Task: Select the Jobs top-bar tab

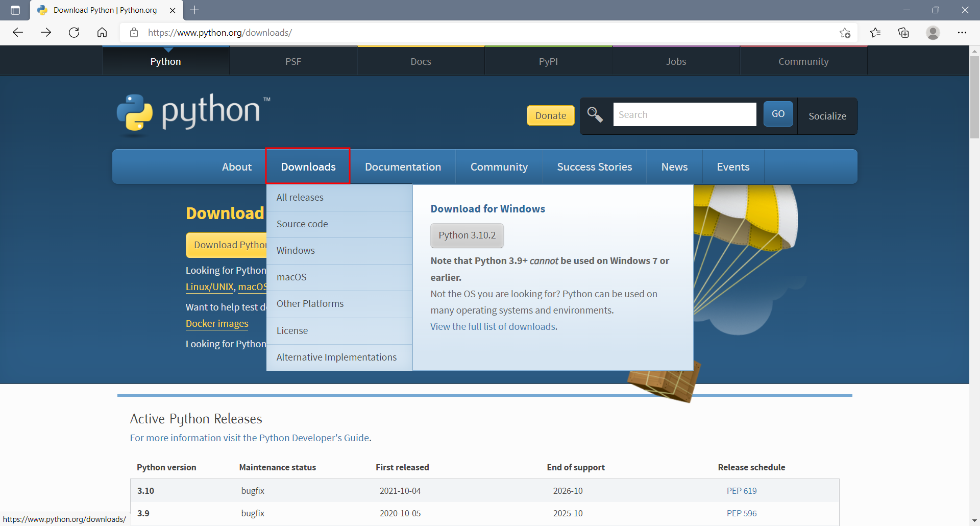Action: click(676, 61)
